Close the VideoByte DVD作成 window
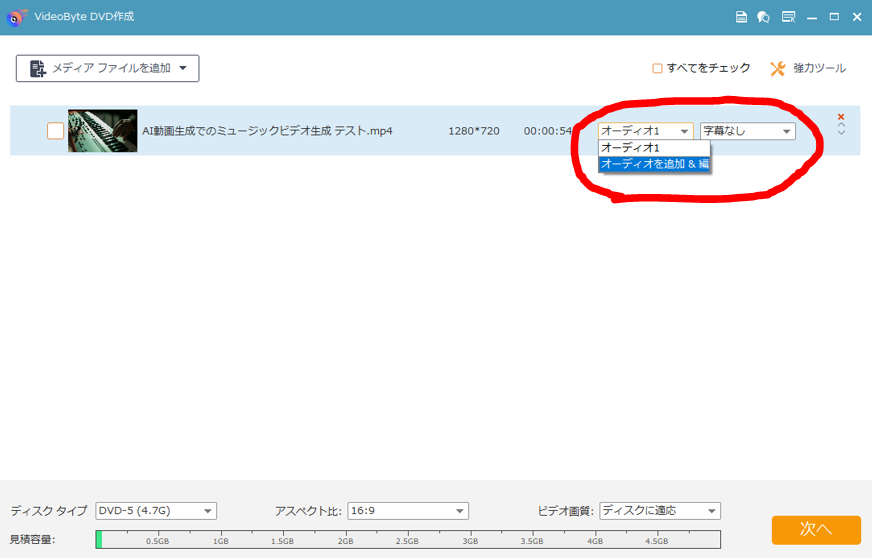Screen dimensions: 872x558 pyautogui.click(x=857, y=17)
